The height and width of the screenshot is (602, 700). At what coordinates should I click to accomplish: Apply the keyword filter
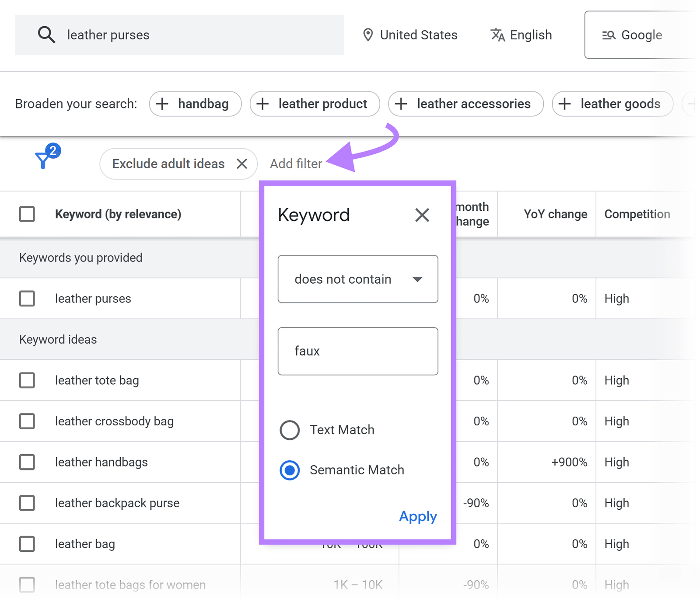[417, 516]
